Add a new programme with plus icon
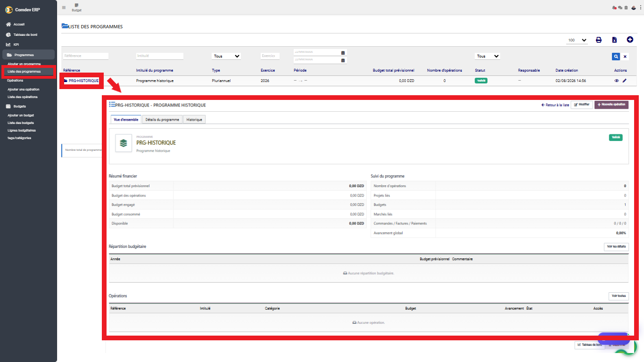The height and width of the screenshot is (362, 644). (x=630, y=40)
